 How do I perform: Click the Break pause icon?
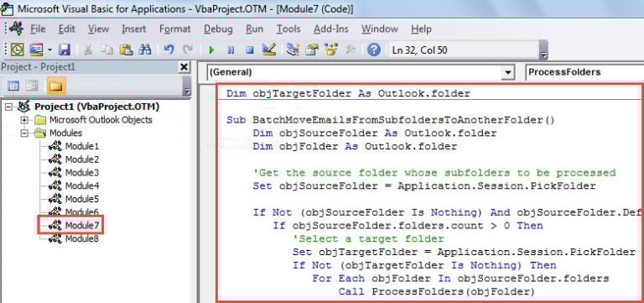pyautogui.click(x=231, y=50)
